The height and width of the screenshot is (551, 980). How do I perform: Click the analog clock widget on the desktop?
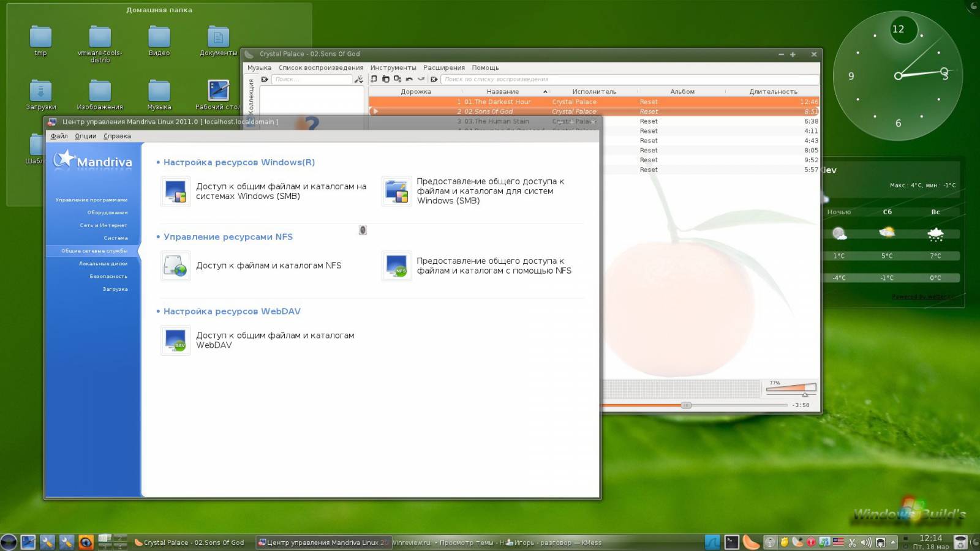pyautogui.click(x=898, y=76)
